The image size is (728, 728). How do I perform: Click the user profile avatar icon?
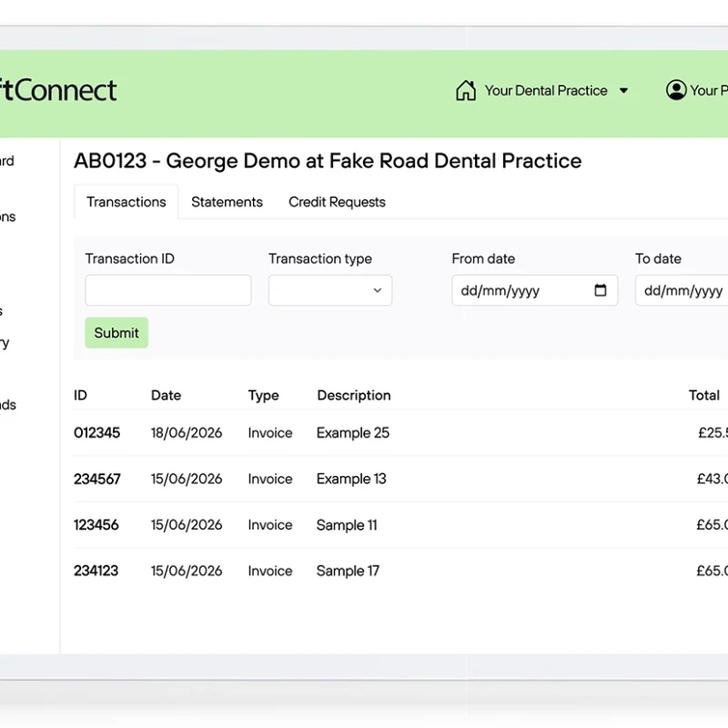(x=676, y=90)
